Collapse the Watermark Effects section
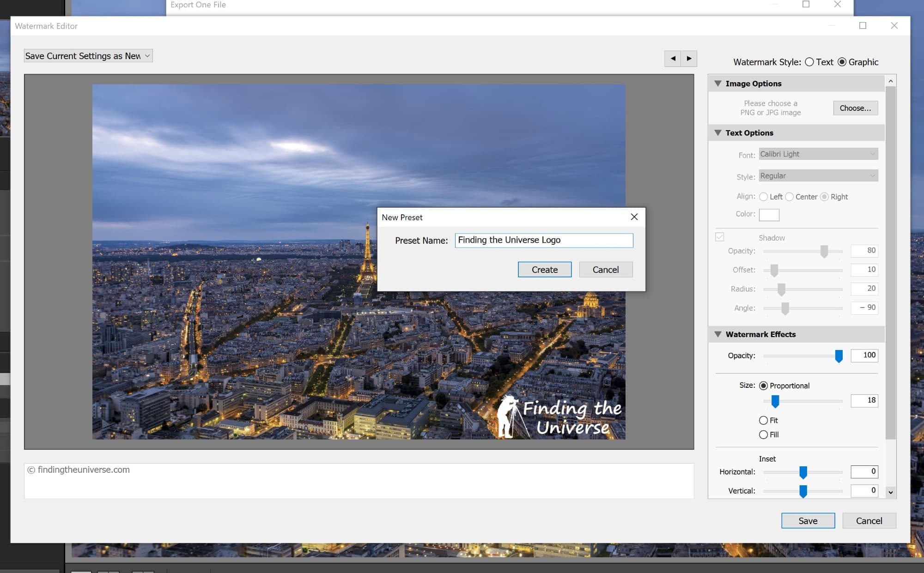924x573 pixels. pos(717,334)
